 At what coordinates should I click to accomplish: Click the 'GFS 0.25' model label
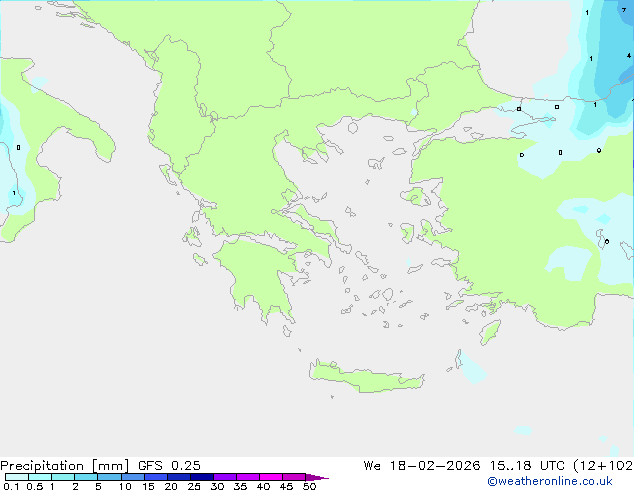pyautogui.click(x=169, y=466)
